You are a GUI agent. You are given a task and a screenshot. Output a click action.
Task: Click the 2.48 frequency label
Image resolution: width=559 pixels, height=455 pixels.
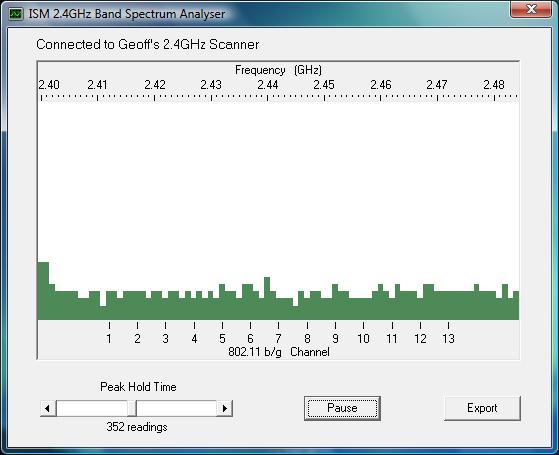(494, 85)
